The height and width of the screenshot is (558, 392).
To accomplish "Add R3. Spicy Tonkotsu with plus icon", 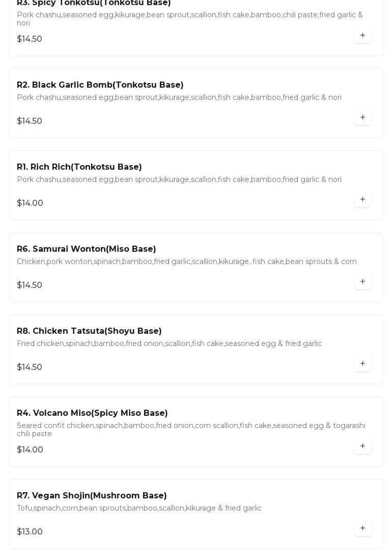I will [362, 36].
